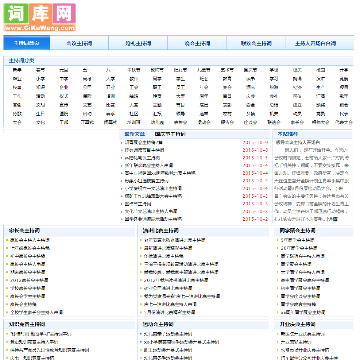Image resolution: width=360 pixels, height=360 pixels.
Task: Click the 词库网 site logo
Action: [40, 17]
